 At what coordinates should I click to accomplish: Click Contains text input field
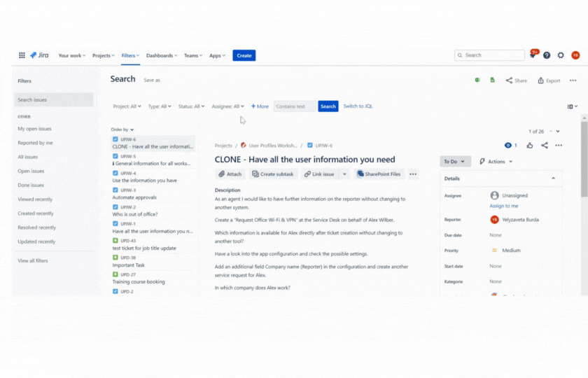click(x=295, y=106)
